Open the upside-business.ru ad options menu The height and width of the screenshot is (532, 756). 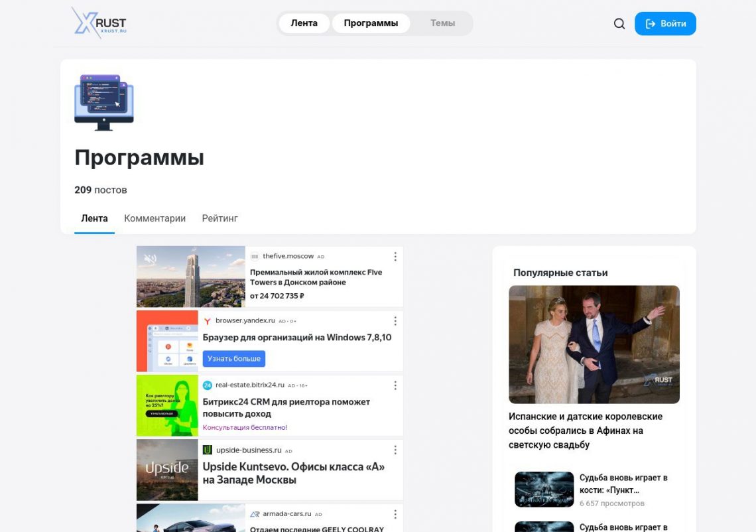395,450
